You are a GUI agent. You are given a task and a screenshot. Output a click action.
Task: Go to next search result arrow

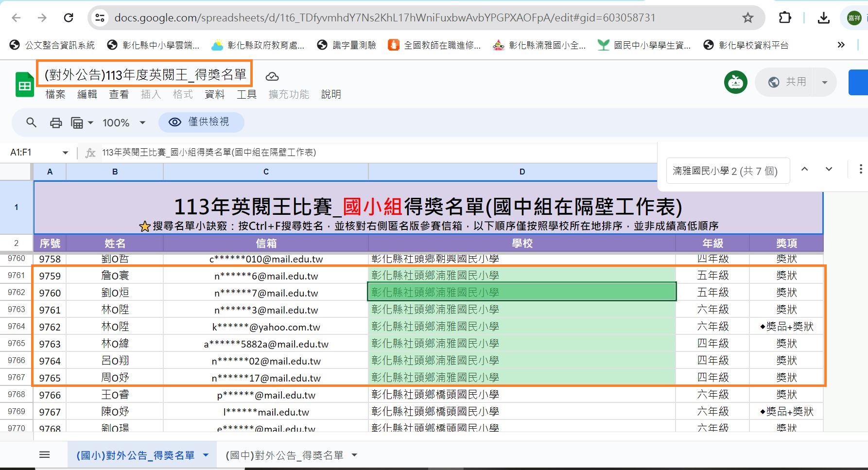click(829, 170)
